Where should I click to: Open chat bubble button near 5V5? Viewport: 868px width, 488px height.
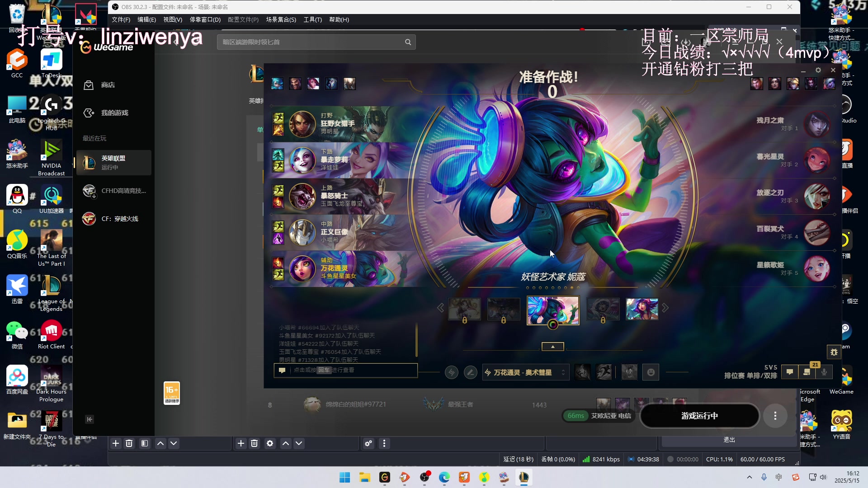click(790, 372)
